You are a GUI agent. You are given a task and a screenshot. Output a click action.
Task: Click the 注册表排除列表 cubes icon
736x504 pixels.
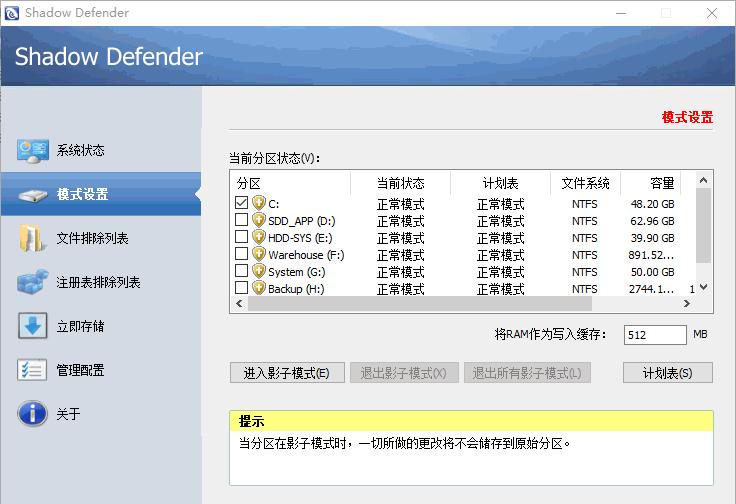(x=32, y=282)
